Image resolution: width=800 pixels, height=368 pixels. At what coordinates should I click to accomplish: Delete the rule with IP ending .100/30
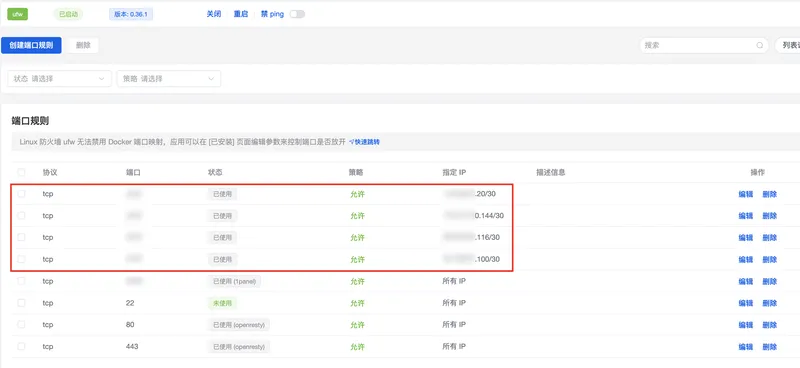(x=770, y=260)
